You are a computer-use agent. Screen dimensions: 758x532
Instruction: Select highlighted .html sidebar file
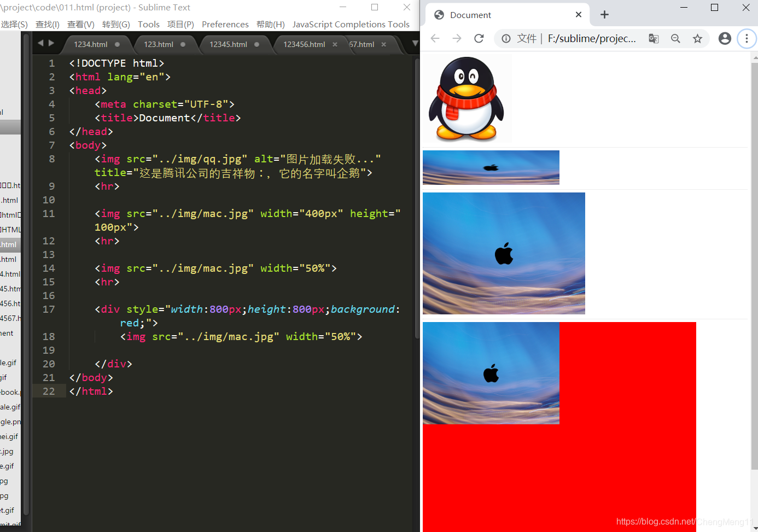10,244
